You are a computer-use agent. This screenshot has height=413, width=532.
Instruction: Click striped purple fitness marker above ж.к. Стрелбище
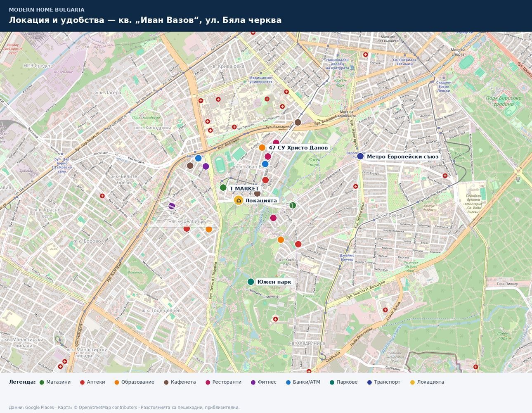pyautogui.click(x=172, y=206)
